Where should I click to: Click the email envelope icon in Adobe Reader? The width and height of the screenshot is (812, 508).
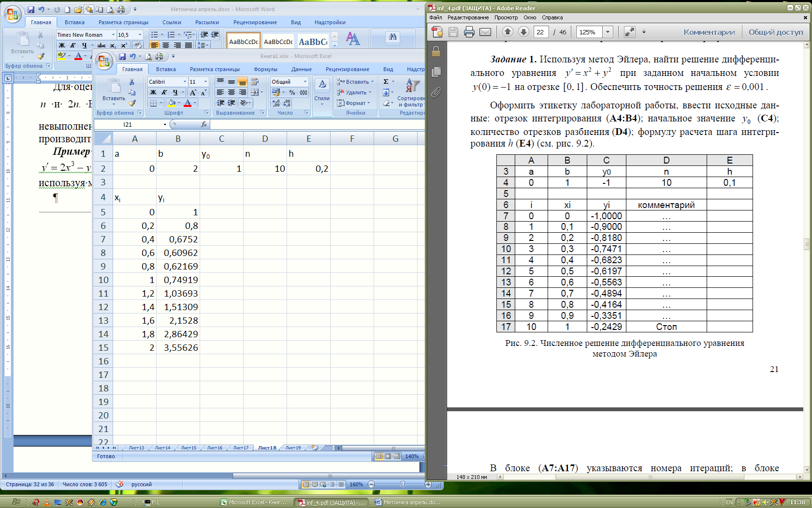click(x=485, y=32)
